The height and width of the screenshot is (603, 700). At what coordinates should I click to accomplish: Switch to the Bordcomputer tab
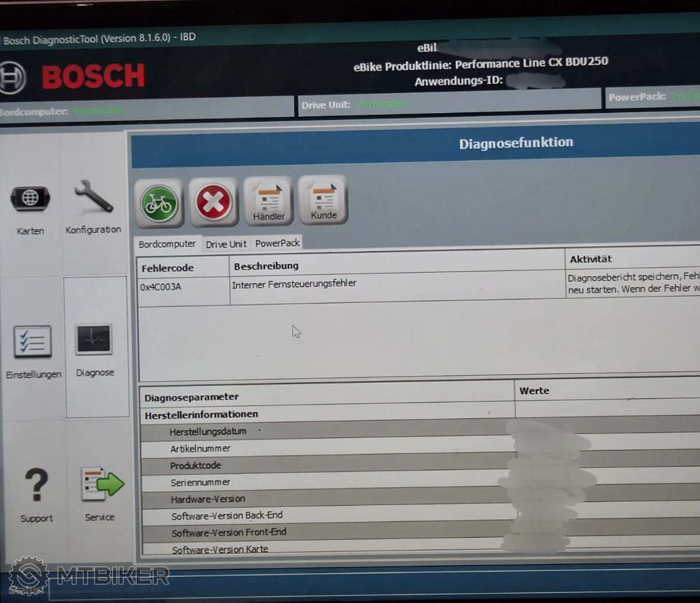click(x=167, y=244)
